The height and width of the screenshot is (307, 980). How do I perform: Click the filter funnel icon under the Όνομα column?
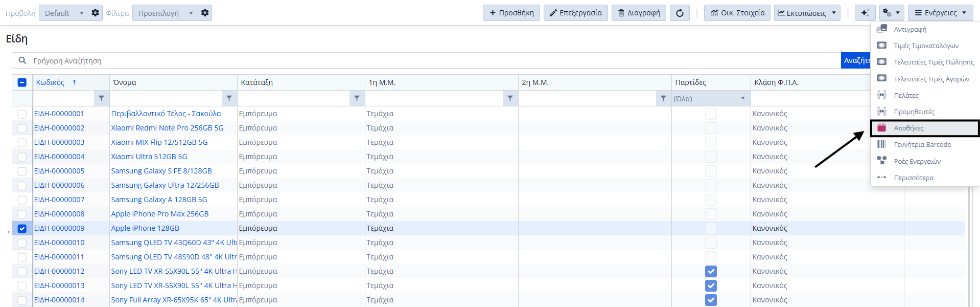coord(229,98)
